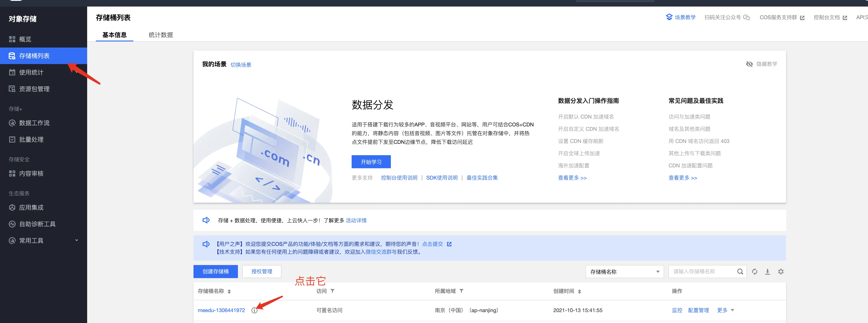Click the search magnifier icon

(740, 272)
